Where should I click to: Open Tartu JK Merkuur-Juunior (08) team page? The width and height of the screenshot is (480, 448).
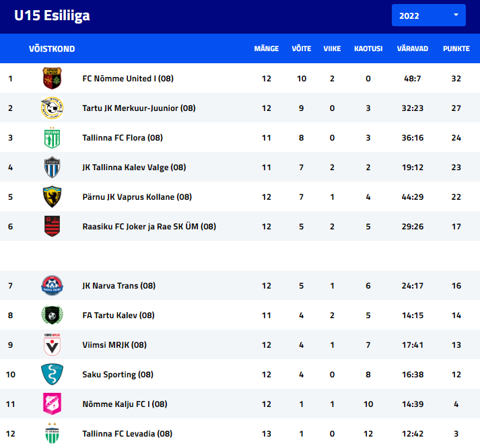[139, 108]
